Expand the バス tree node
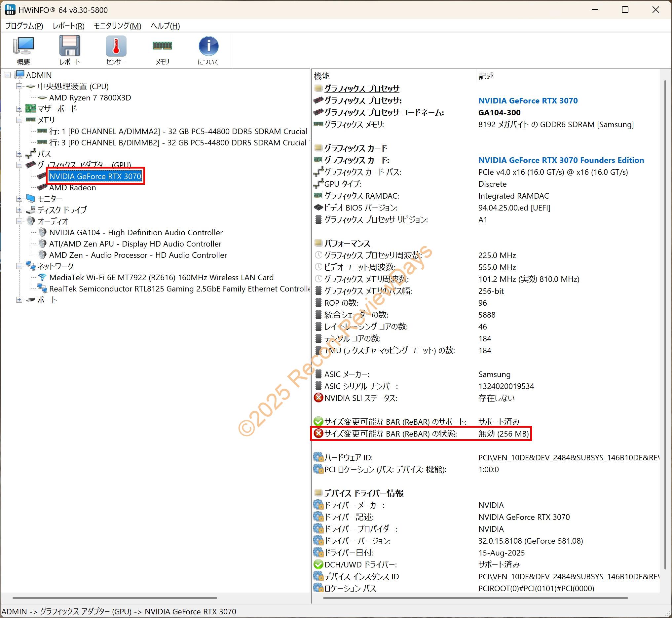Image resolution: width=672 pixels, height=618 pixels. pyautogui.click(x=19, y=154)
